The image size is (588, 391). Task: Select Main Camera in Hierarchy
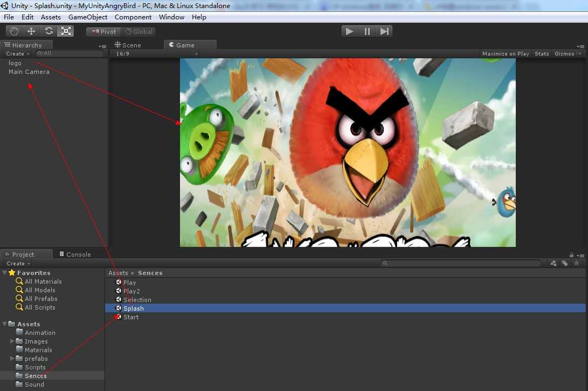[x=29, y=72]
